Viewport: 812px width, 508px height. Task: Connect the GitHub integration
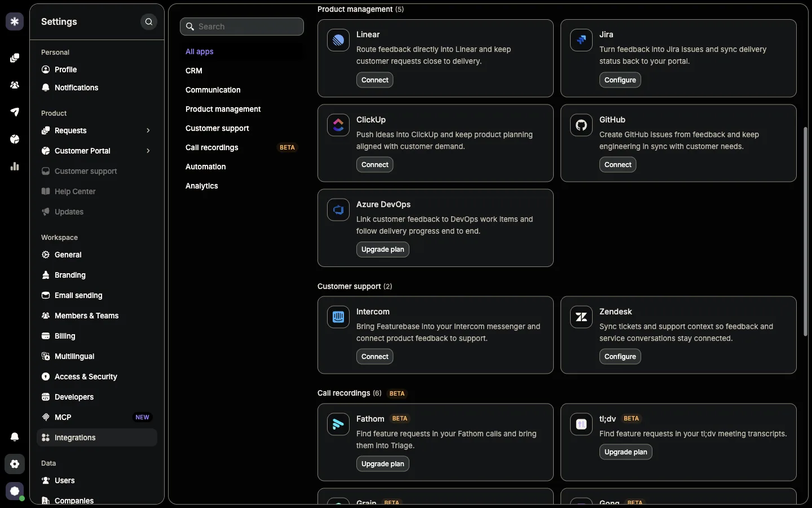point(617,165)
